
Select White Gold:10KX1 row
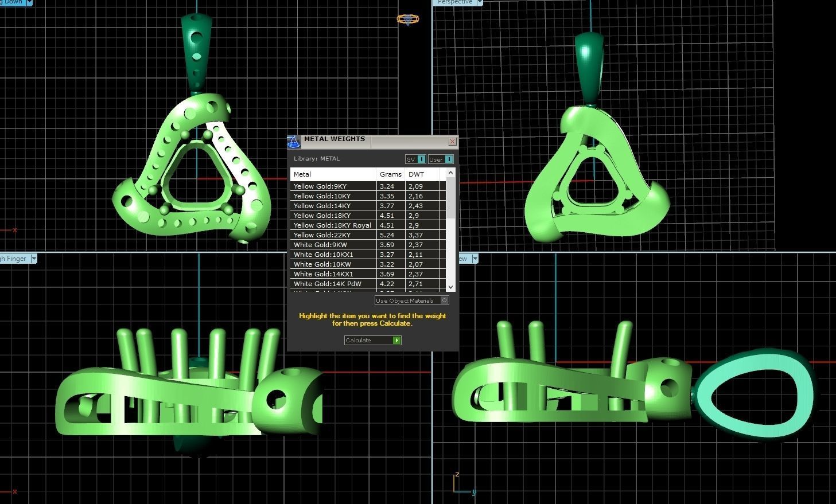(368, 255)
